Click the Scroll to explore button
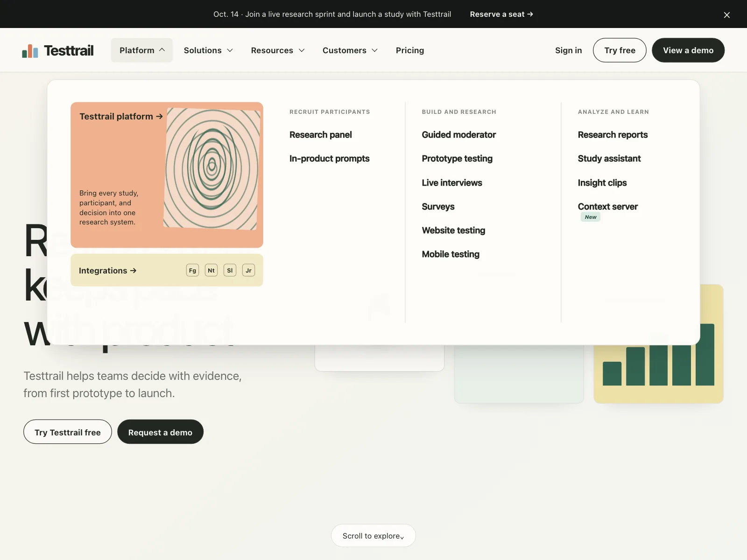 373,536
